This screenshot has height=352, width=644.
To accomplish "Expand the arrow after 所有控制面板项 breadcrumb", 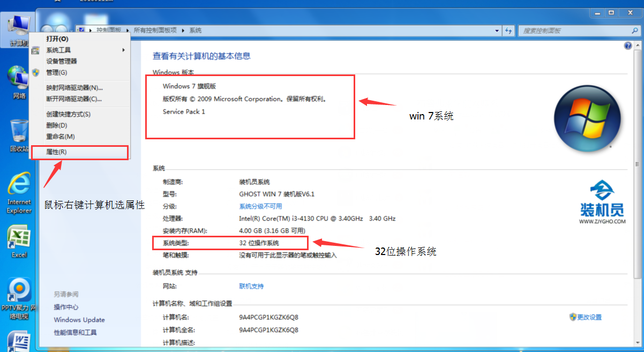I will [184, 31].
